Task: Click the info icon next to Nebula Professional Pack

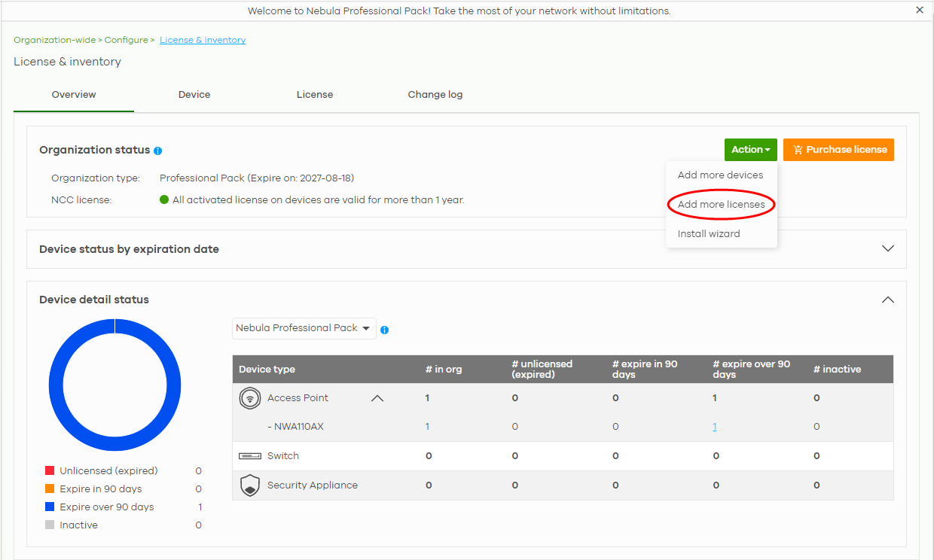Action: pyautogui.click(x=385, y=330)
